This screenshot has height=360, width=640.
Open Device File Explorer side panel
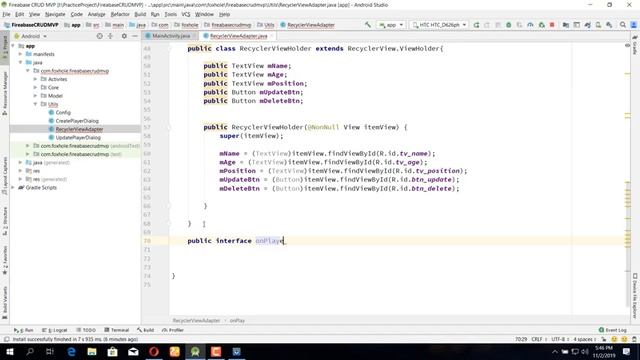click(635, 296)
